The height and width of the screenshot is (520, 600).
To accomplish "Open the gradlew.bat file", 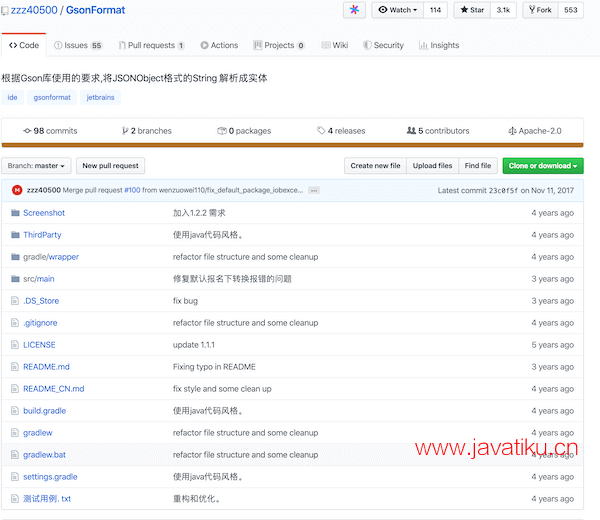I will click(x=44, y=455).
